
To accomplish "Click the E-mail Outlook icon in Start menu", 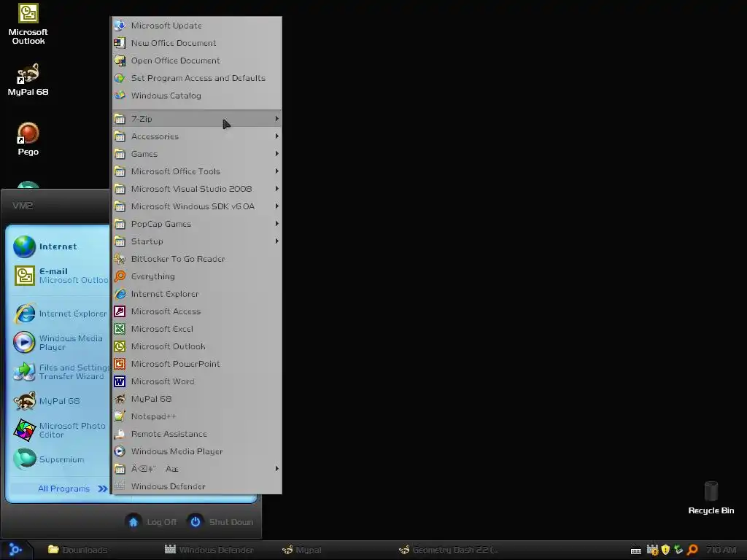I will click(24, 276).
